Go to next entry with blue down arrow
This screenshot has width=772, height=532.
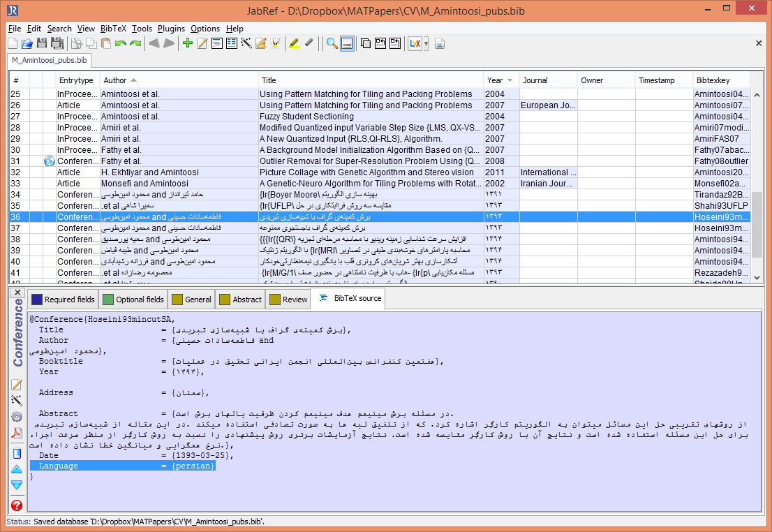pyautogui.click(x=17, y=485)
